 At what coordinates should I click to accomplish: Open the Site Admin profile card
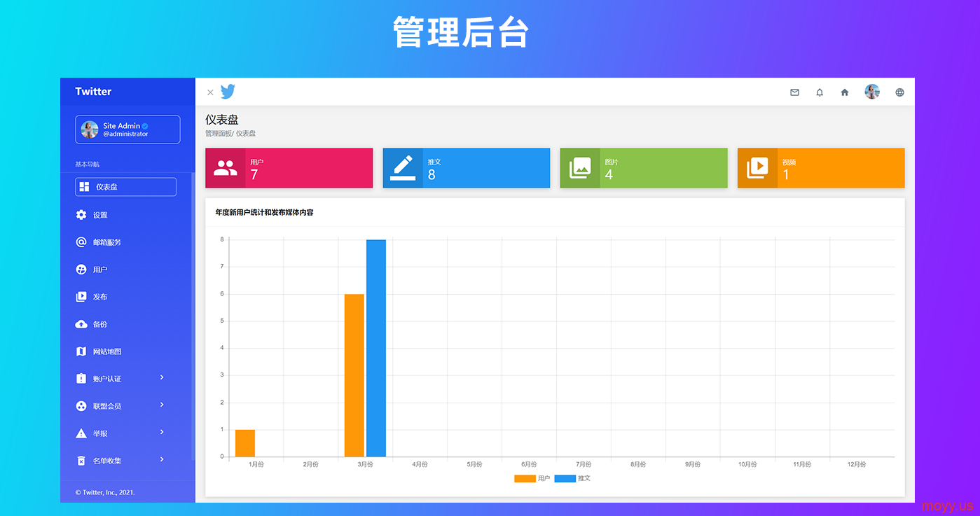pos(127,130)
